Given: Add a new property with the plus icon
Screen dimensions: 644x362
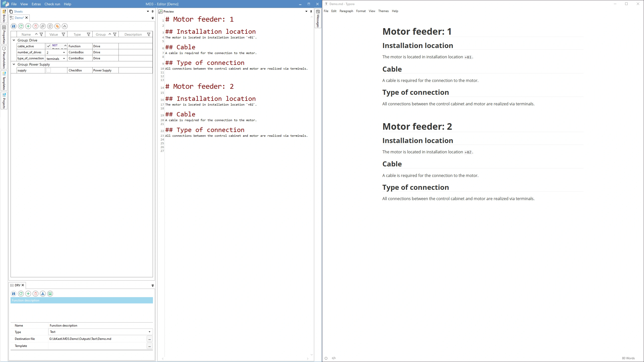Looking at the screenshot, I should (x=28, y=26).
